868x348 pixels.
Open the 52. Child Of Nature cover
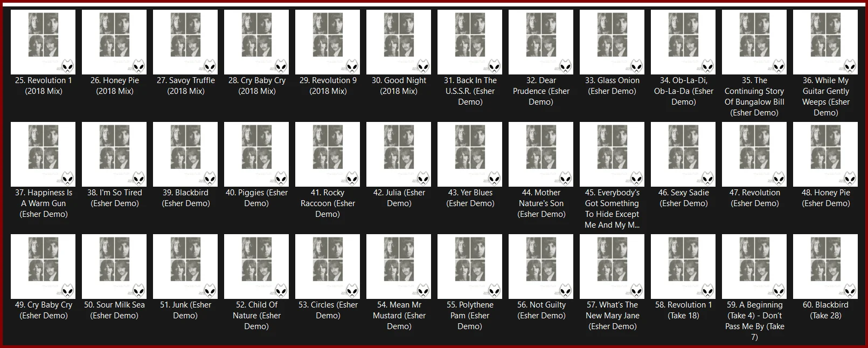tap(256, 267)
